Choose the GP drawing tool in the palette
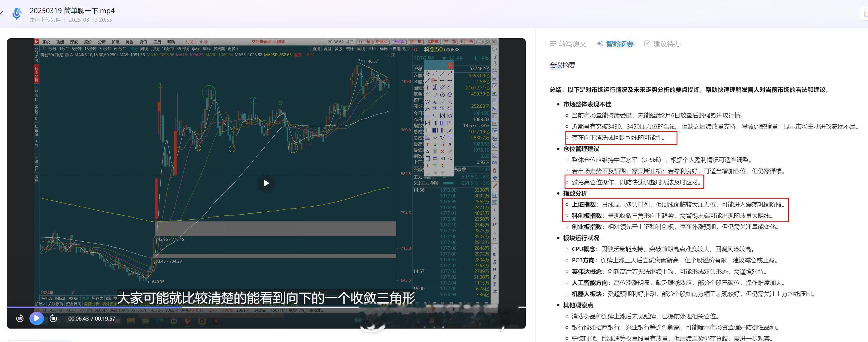This screenshot has width=868, height=342. pyautogui.click(x=435, y=109)
